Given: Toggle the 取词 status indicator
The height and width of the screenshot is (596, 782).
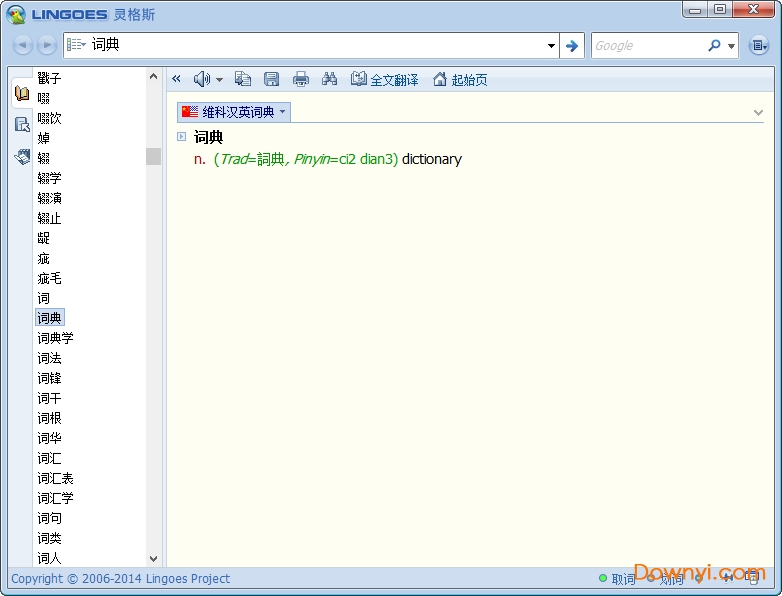Looking at the screenshot, I should 617,579.
